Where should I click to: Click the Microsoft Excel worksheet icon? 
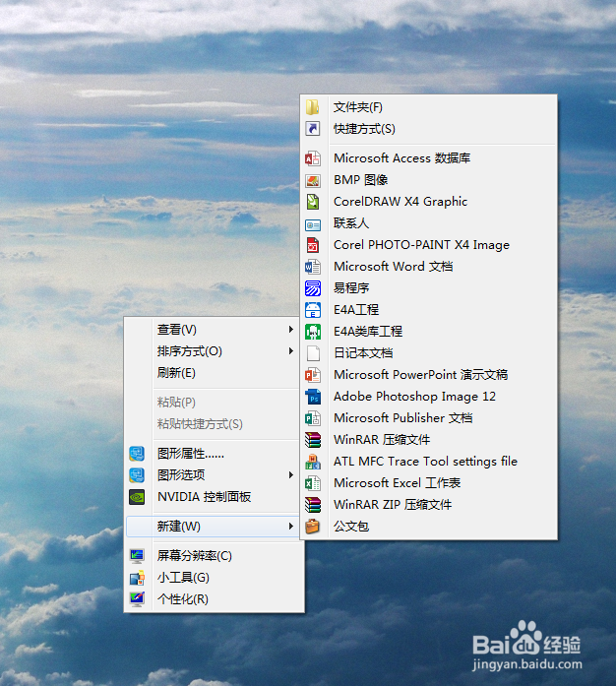[x=312, y=483]
